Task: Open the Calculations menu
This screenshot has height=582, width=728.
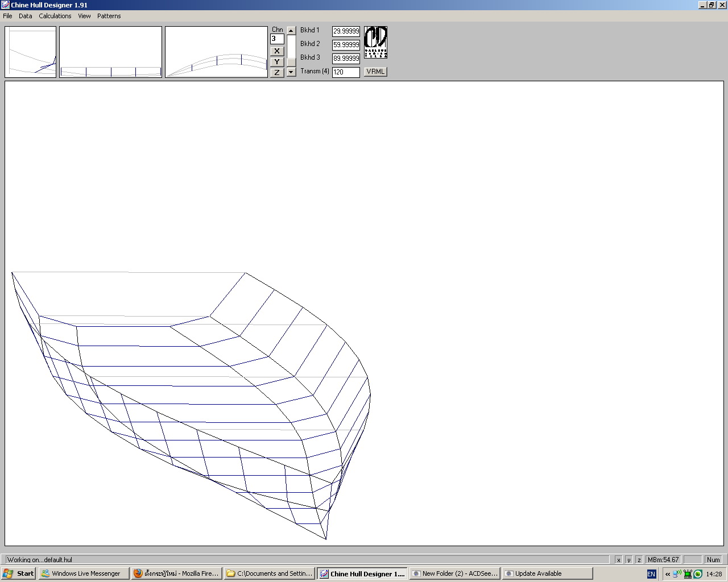Action: coord(55,16)
